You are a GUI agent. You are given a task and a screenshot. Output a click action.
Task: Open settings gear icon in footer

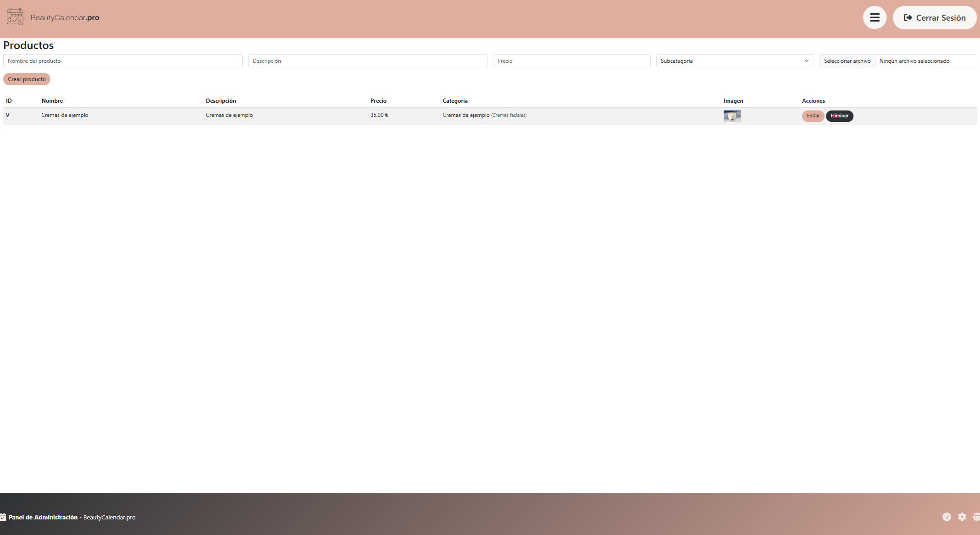pos(962,517)
